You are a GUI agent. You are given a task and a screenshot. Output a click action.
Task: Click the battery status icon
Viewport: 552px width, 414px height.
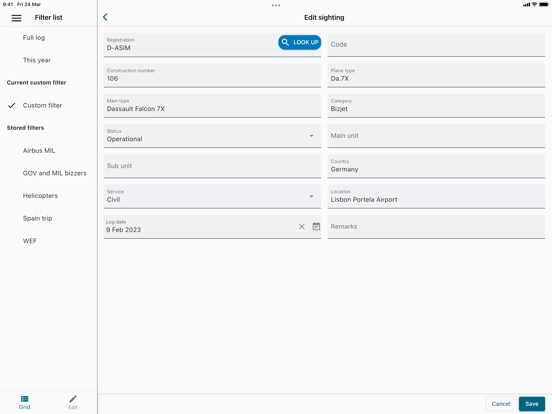click(x=544, y=5)
